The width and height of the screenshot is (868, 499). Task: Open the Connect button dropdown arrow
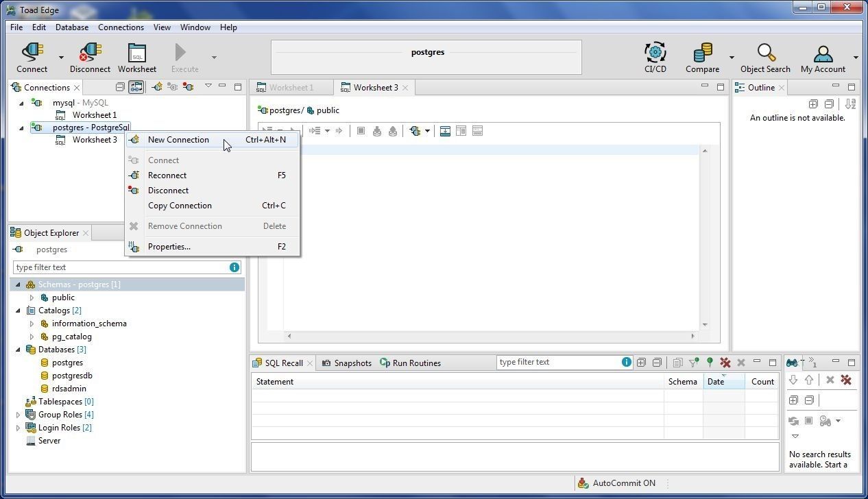tap(61, 58)
